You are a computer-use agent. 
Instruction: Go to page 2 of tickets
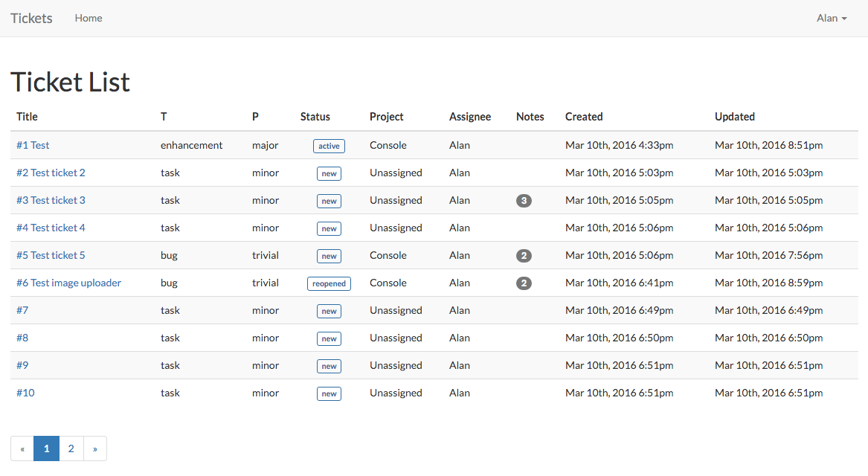(71, 449)
